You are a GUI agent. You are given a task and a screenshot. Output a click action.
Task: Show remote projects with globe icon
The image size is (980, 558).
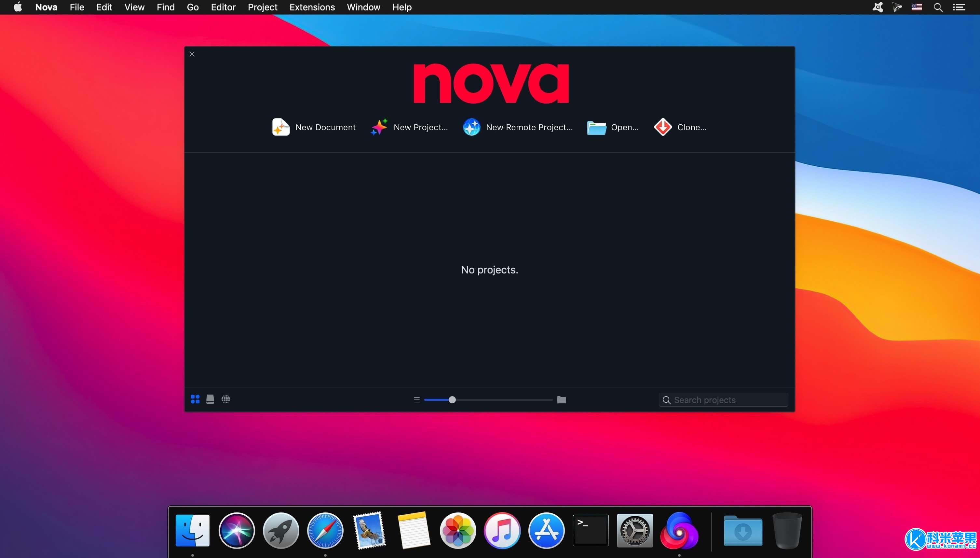coord(225,399)
